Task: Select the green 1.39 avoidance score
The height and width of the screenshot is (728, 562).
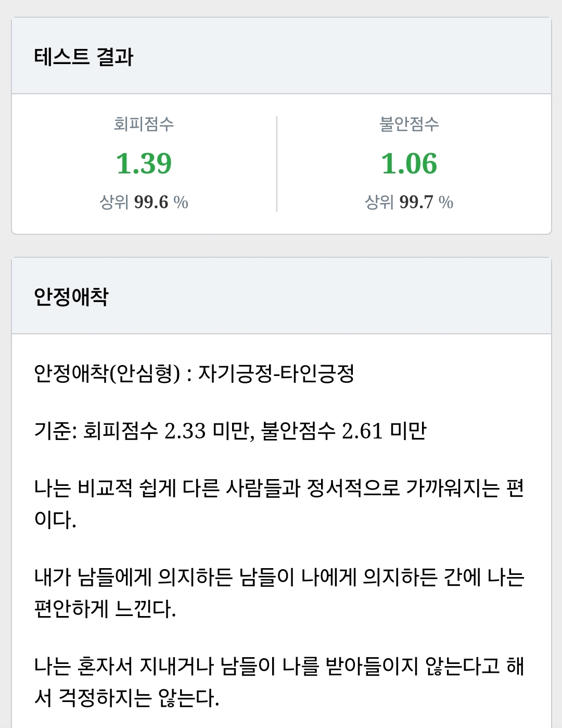Action: click(144, 164)
